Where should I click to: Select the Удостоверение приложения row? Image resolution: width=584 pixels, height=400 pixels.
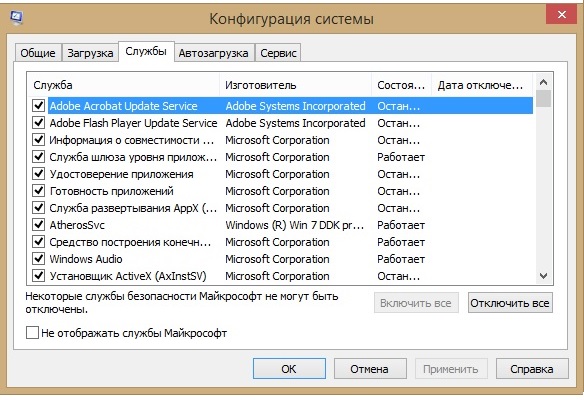282,174
